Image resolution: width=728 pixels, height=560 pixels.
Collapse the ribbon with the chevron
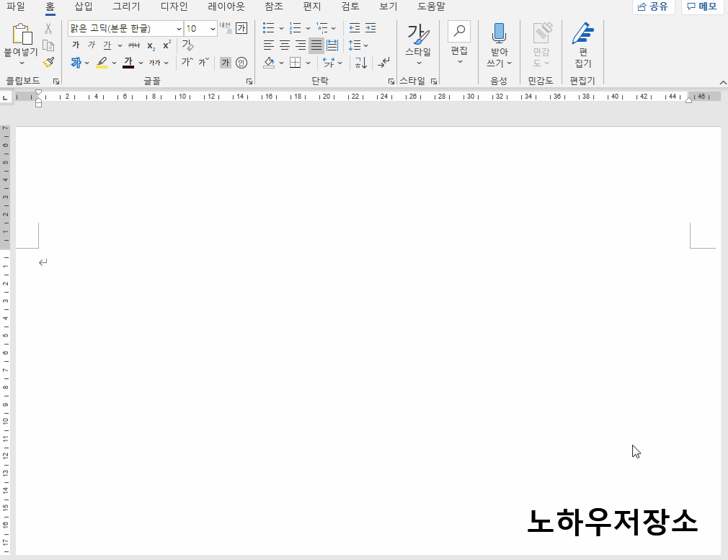coord(723,82)
